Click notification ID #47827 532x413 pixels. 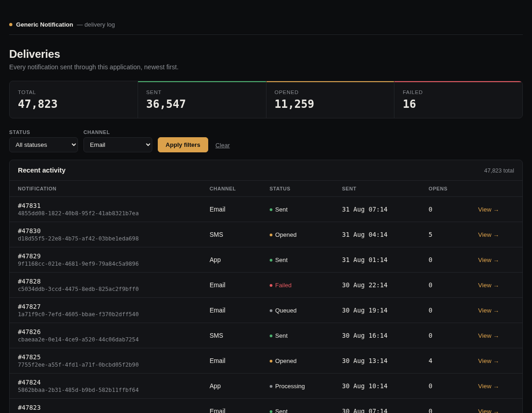(29, 307)
